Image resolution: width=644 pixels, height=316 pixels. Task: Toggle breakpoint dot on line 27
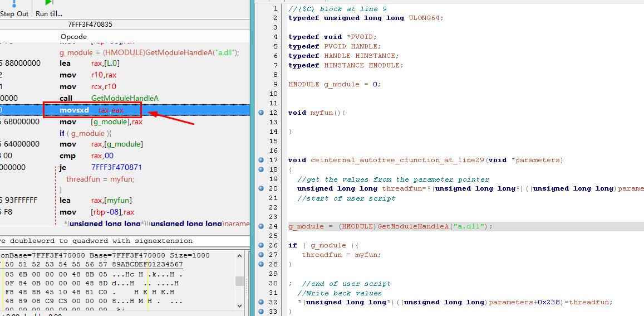[261, 255]
